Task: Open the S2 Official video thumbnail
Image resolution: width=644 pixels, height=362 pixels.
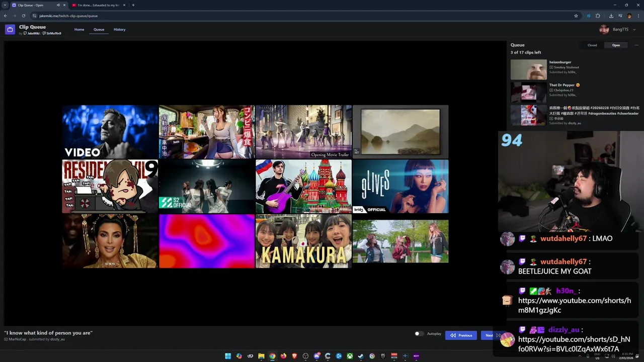Action: point(207,187)
